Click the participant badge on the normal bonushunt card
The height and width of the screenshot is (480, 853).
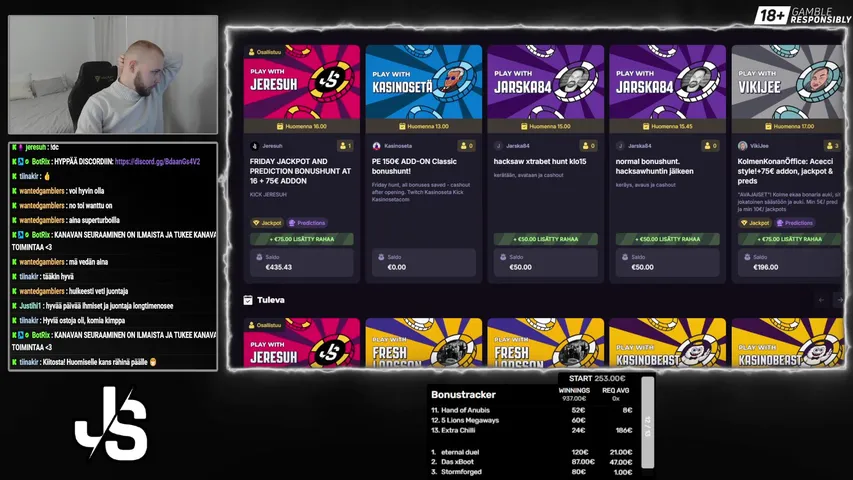[710, 146]
